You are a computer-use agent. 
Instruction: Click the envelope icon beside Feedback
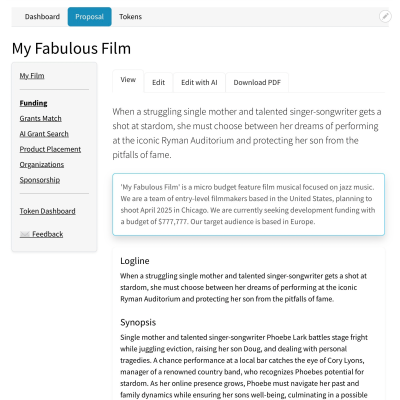[25, 234]
